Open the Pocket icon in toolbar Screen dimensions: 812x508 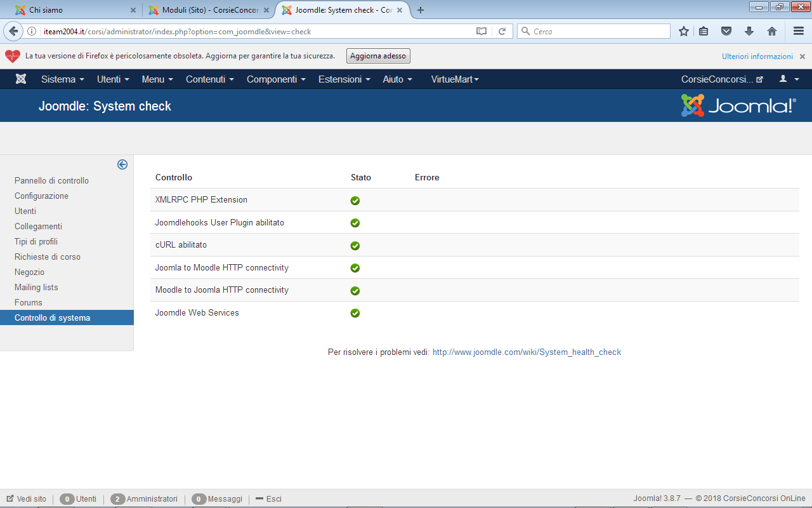pos(726,31)
